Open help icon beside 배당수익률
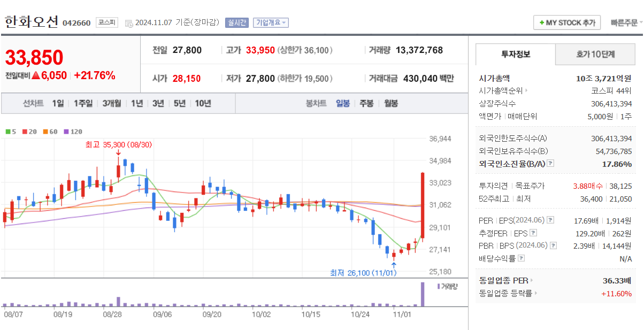The height and width of the screenshot is (330, 644). 521,258
